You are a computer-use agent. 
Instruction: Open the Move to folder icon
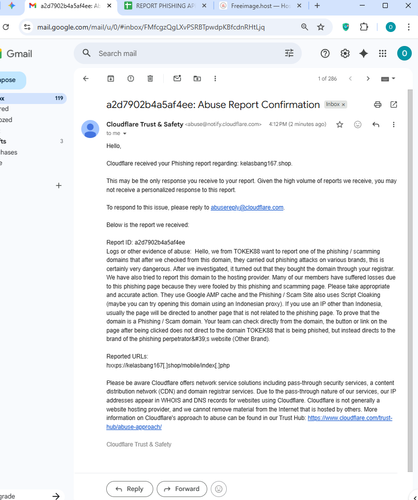[197, 79]
